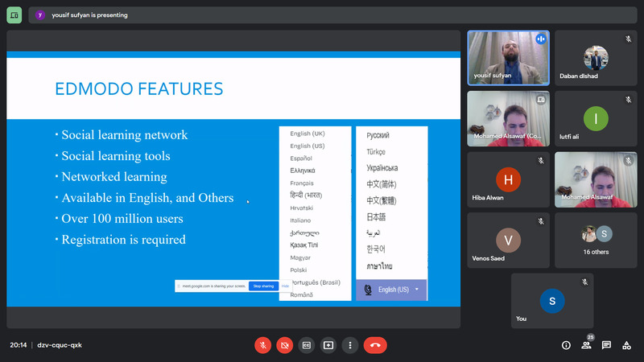Choose 日本語 from the second language list
Screen dimensions: 644x362
pos(376,216)
